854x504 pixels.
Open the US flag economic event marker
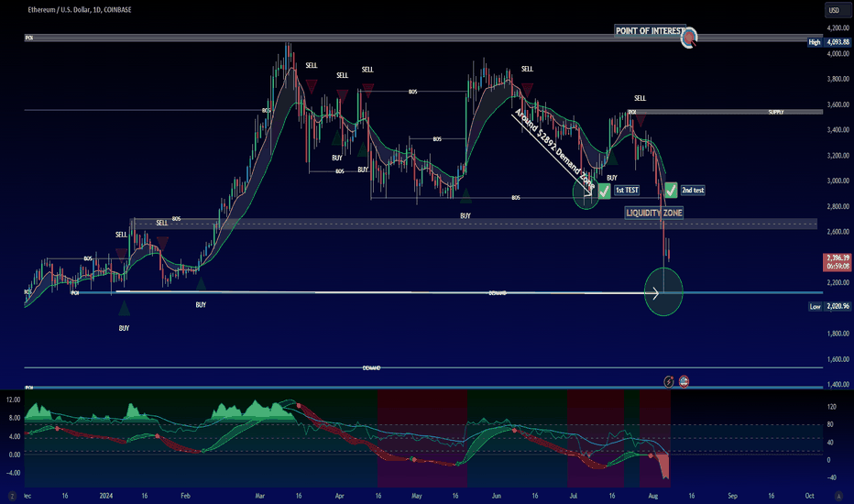684,381
